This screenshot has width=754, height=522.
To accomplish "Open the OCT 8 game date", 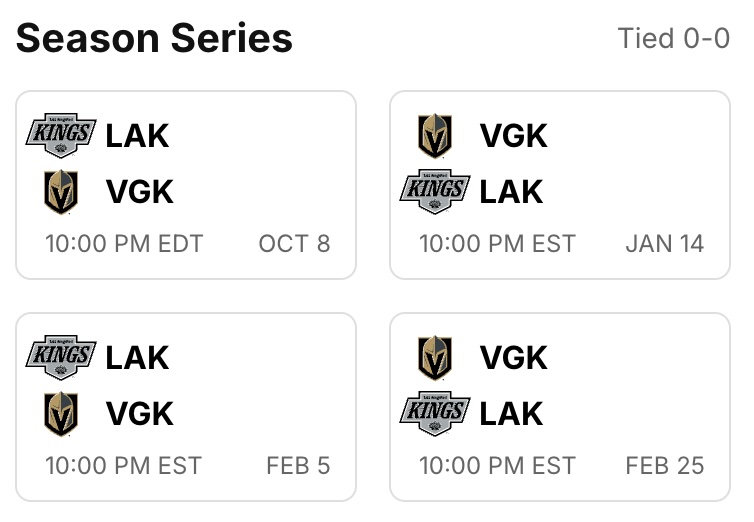I will click(x=294, y=244).
